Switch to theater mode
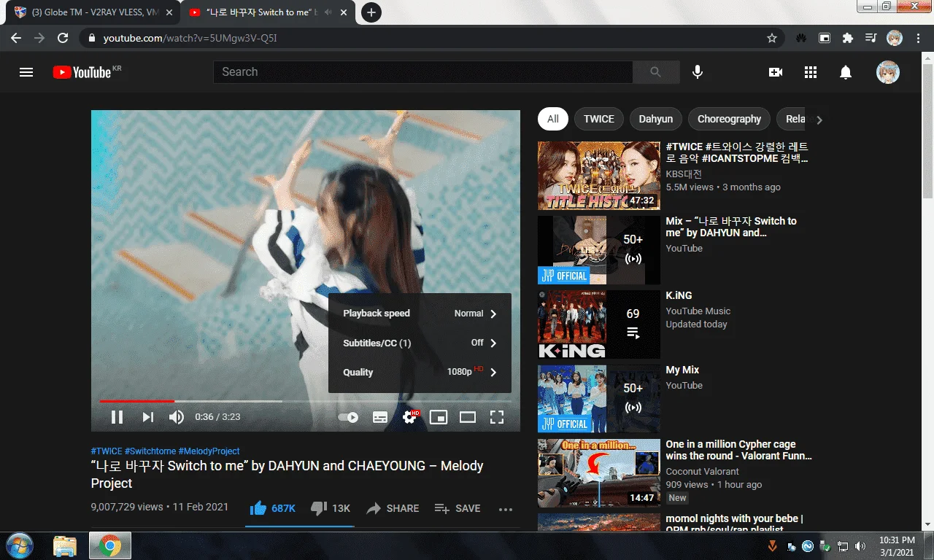This screenshot has width=934, height=560. [468, 417]
